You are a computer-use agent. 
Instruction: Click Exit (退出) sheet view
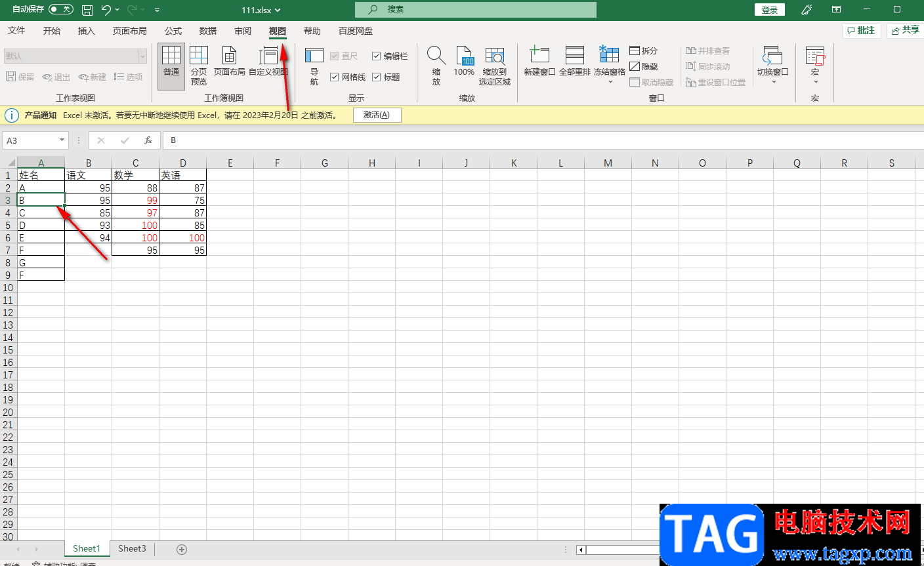coord(56,77)
